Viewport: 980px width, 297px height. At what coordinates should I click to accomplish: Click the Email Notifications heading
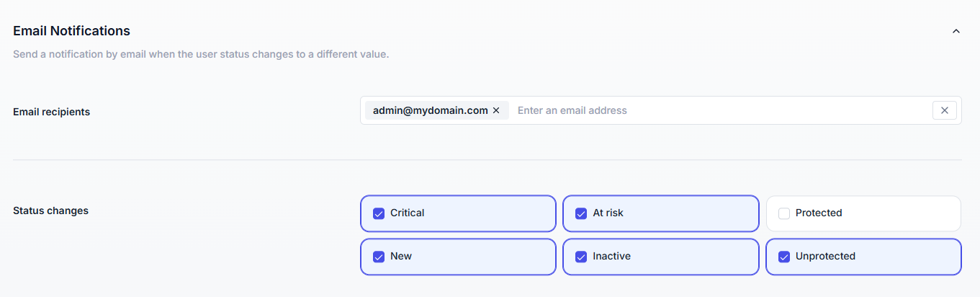71,31
